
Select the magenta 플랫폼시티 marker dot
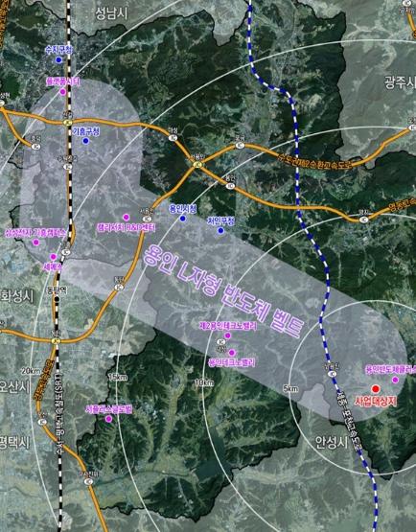[62, 92]
